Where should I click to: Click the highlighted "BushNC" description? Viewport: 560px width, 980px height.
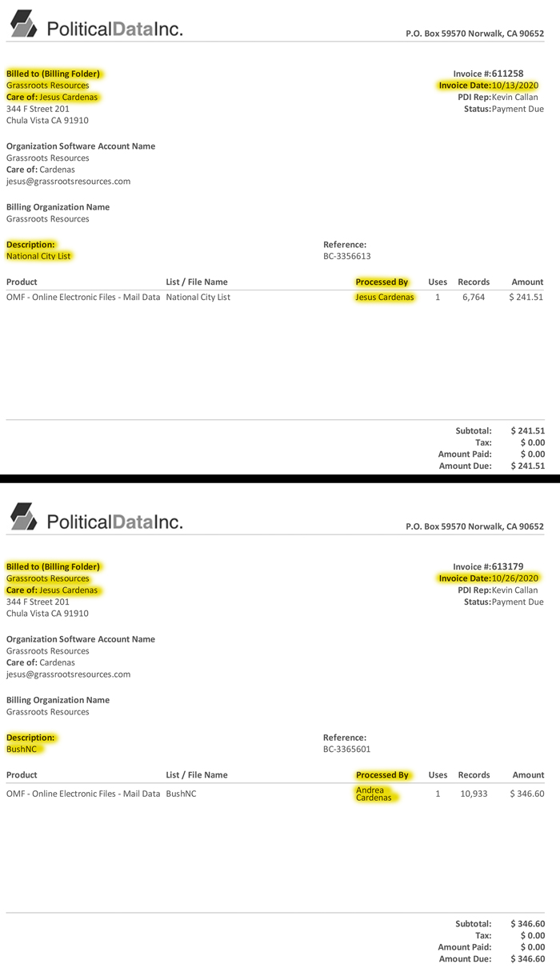22,750
